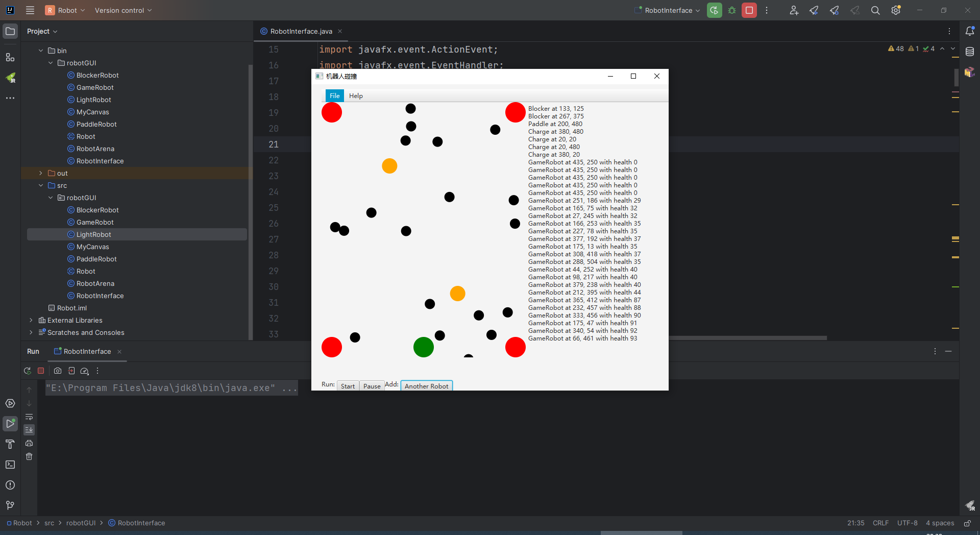Viewport: 980px width, 535px height.
Task: Open Database tool window
Action: (970, 52)
